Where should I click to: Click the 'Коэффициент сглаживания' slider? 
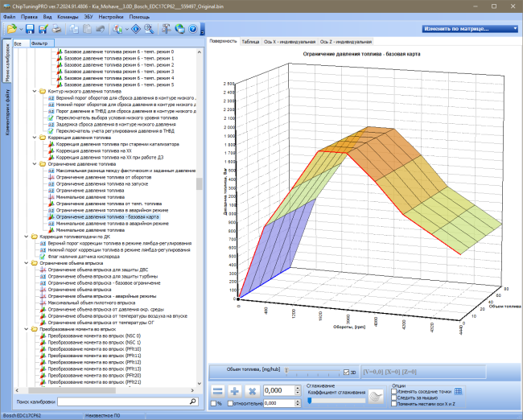(x=337, y=401)
